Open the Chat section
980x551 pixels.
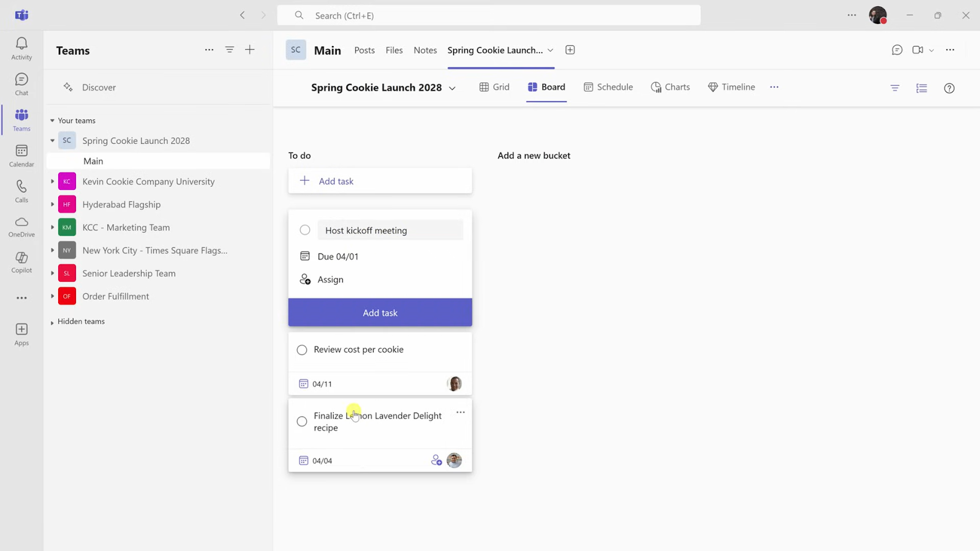pos(21,84)
